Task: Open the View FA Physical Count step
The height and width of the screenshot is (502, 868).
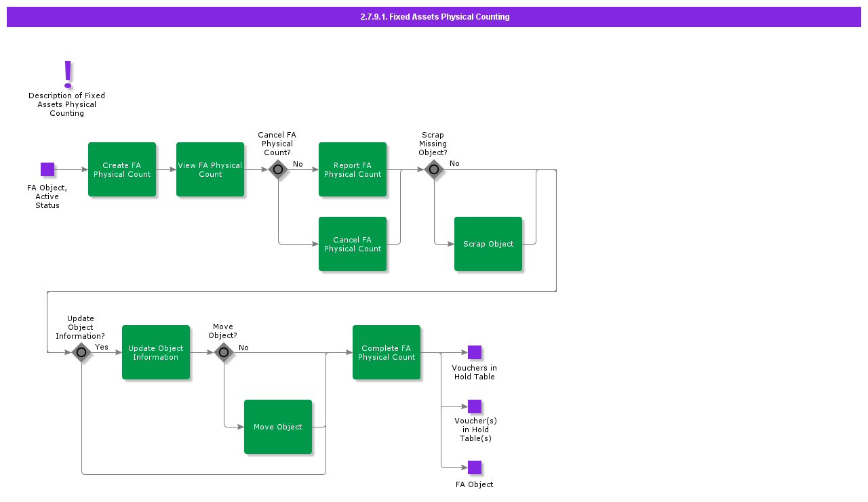Action: point(210,169)
